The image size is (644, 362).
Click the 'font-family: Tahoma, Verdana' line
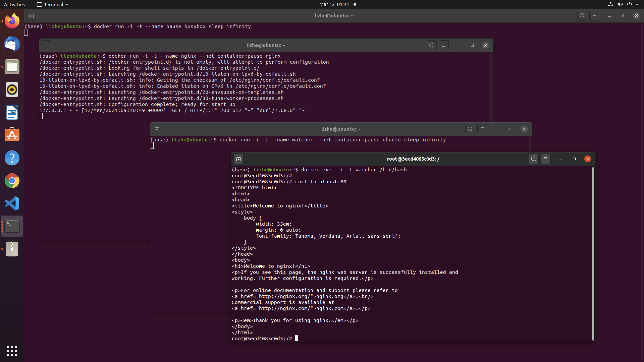328,236
